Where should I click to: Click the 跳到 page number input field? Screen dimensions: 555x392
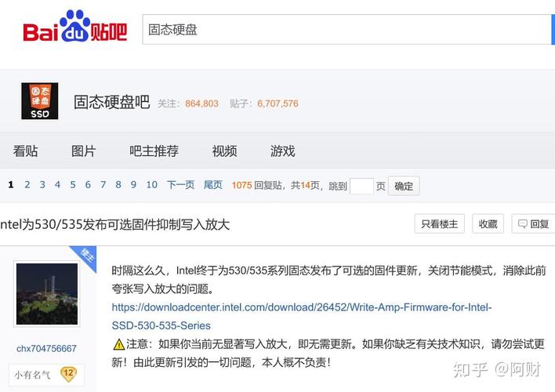[361, 186]
